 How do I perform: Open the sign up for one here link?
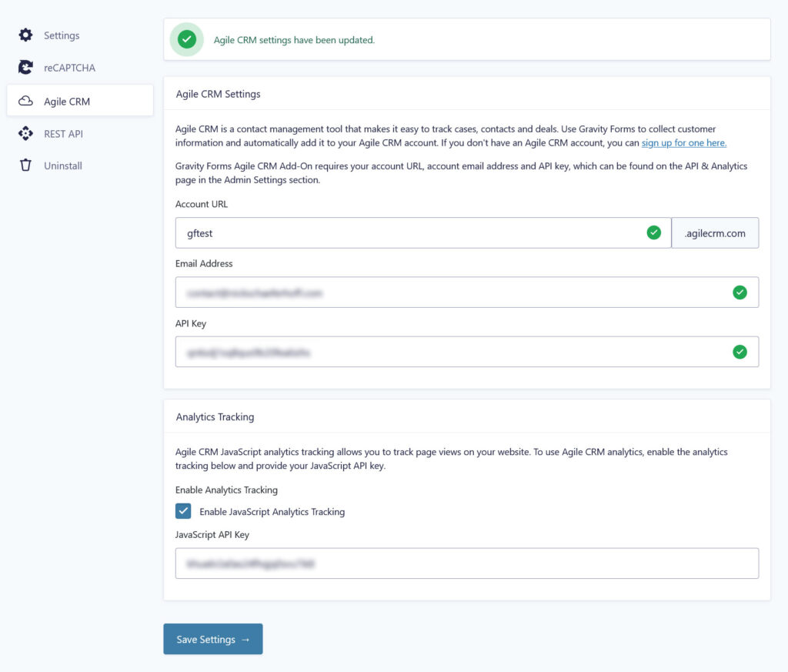coord(683,142)
